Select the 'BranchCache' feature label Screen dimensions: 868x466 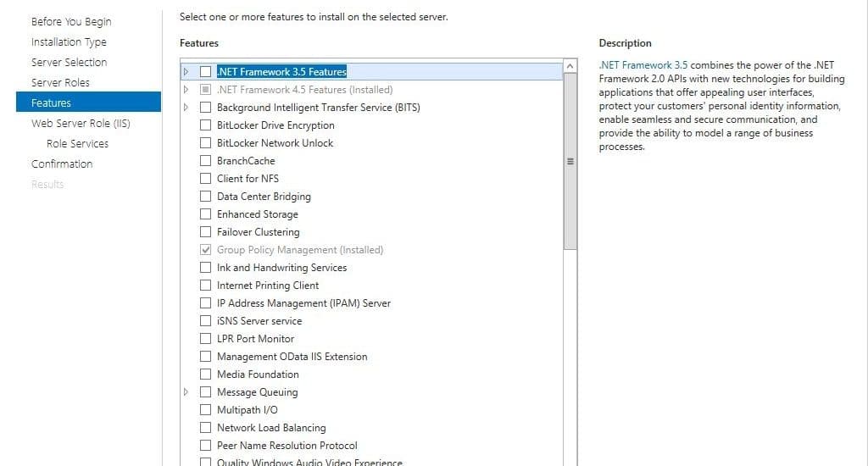[x=246, y=160]
